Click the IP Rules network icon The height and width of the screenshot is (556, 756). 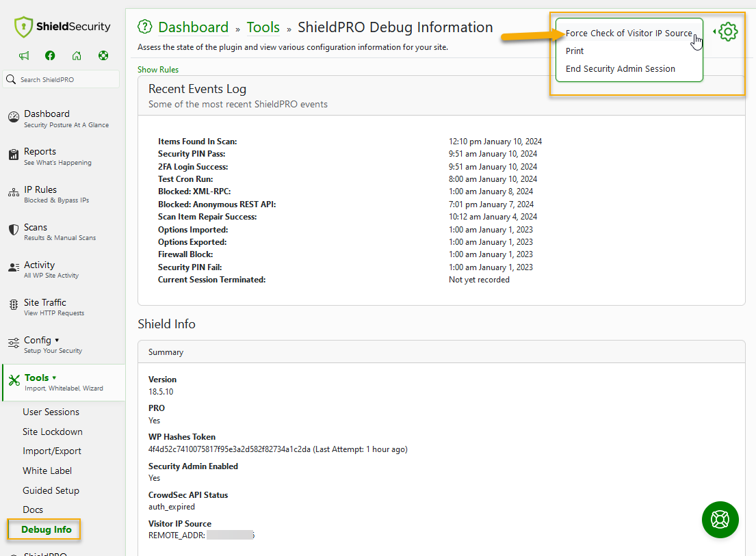click(14, 193)
